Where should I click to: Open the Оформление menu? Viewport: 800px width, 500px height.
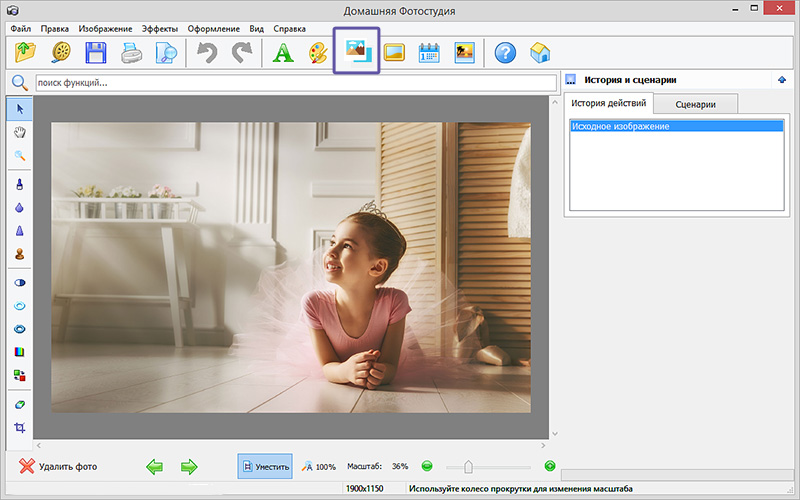[213, 29]
